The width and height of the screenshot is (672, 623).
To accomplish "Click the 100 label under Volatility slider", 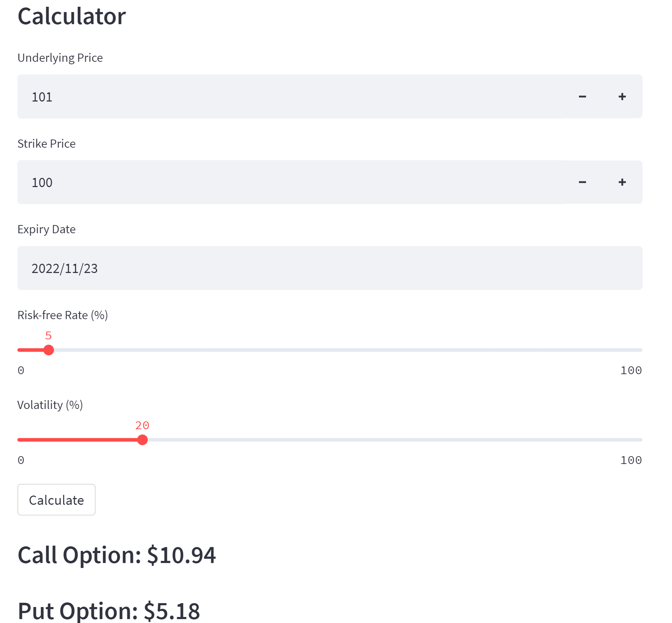I will 631,460.
